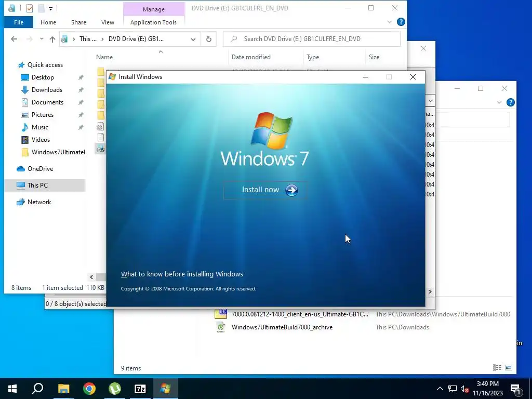Expand the ribbon with chevron arrow
The height and width of the screenshot is (399, 532).
coord(389,22)
